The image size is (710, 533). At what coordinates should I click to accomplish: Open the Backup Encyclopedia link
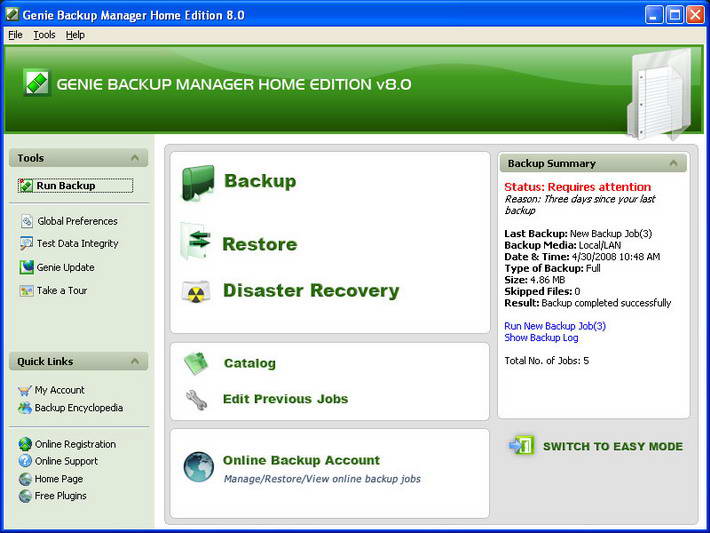pos(79,408)
